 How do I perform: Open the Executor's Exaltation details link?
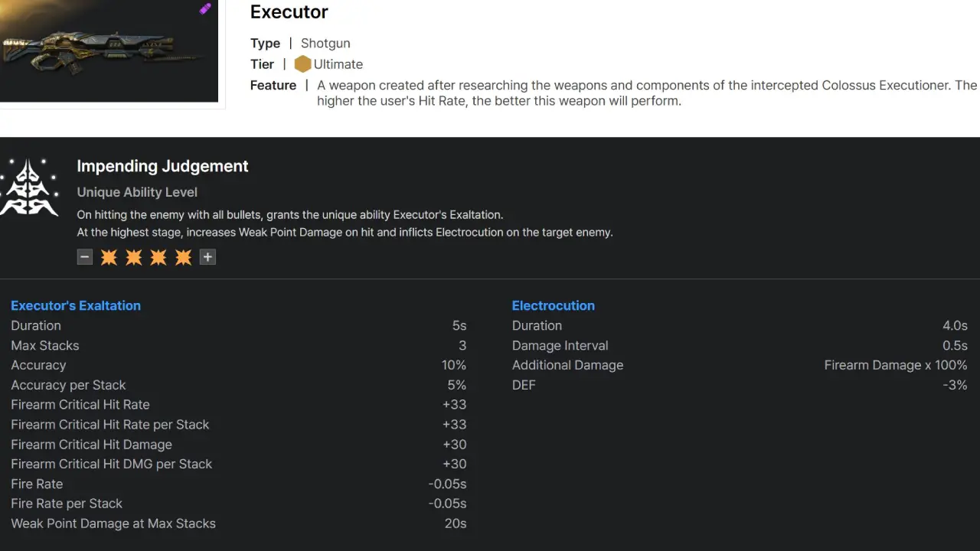pos(75,305)
